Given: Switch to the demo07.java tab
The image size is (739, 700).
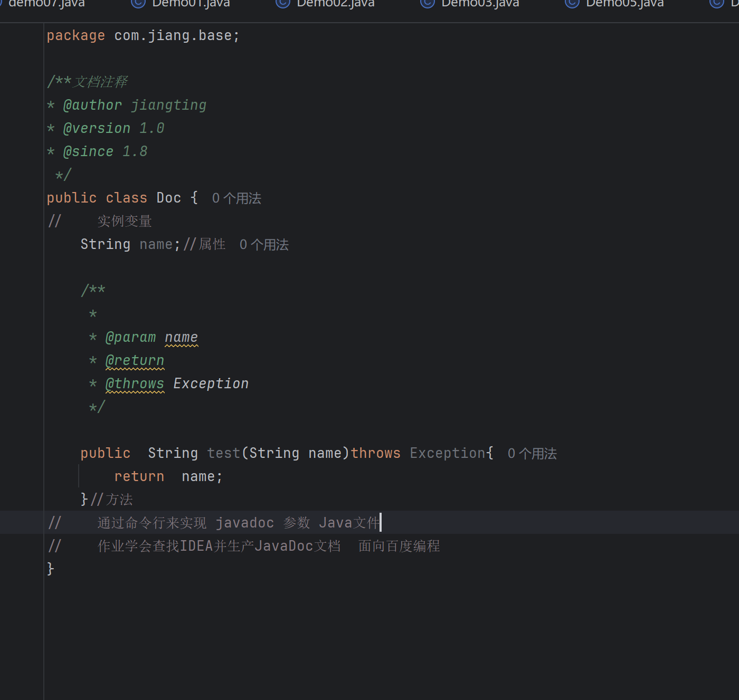Looking at the screenshot, I should 46,4.
